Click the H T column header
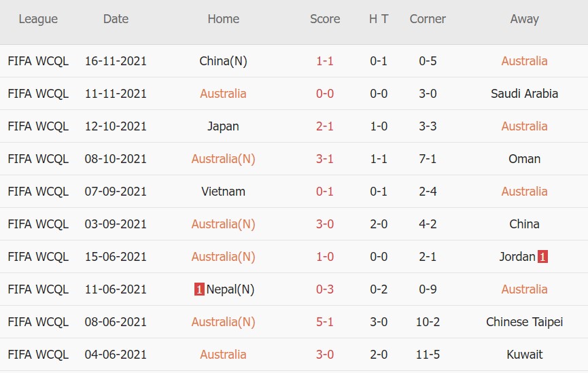Screen dimensions: 588x373 379,19
